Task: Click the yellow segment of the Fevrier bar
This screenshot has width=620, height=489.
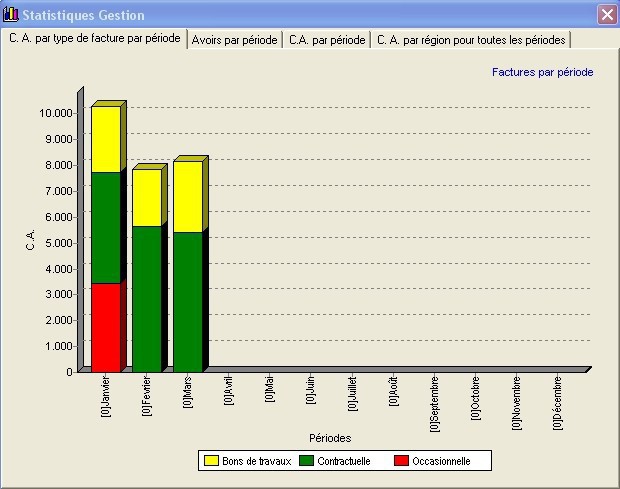Action: pyautogui.click(x=146, y=197)
